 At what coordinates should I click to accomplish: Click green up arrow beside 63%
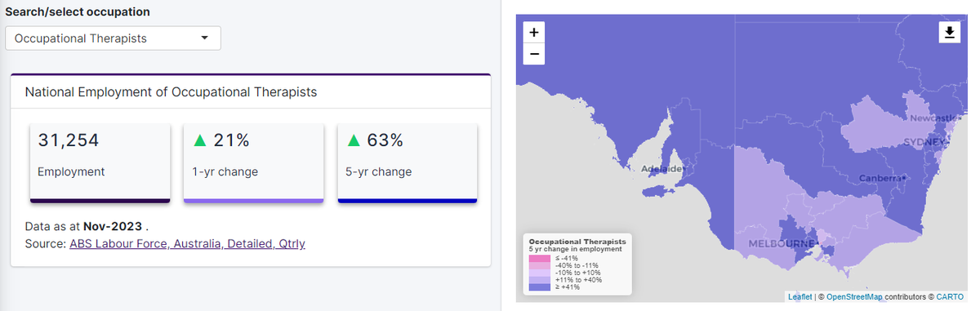point(353,140)
